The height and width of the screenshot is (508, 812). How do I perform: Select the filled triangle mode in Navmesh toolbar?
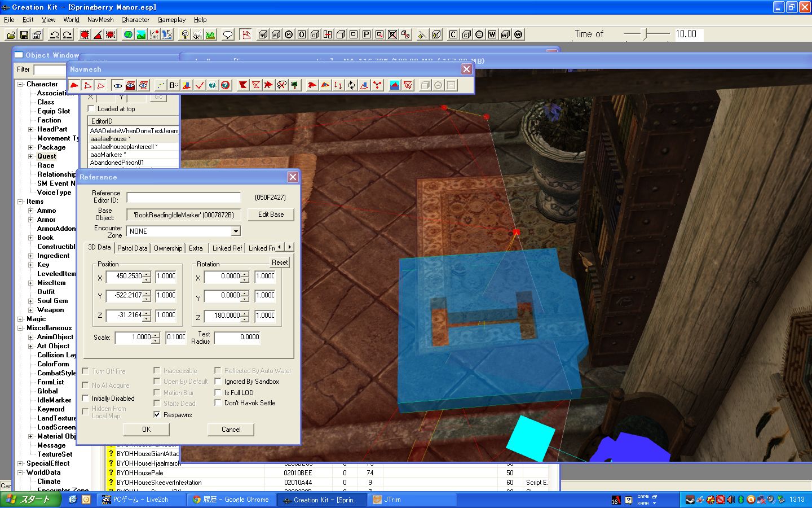(74, 85)
